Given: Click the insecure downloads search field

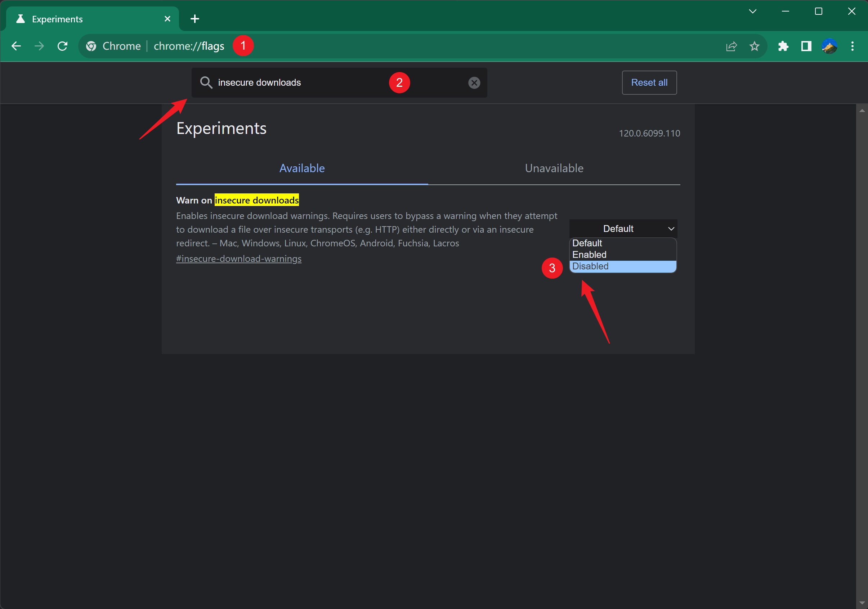Looking at the screenshot, I should click(x=303, y=83).
